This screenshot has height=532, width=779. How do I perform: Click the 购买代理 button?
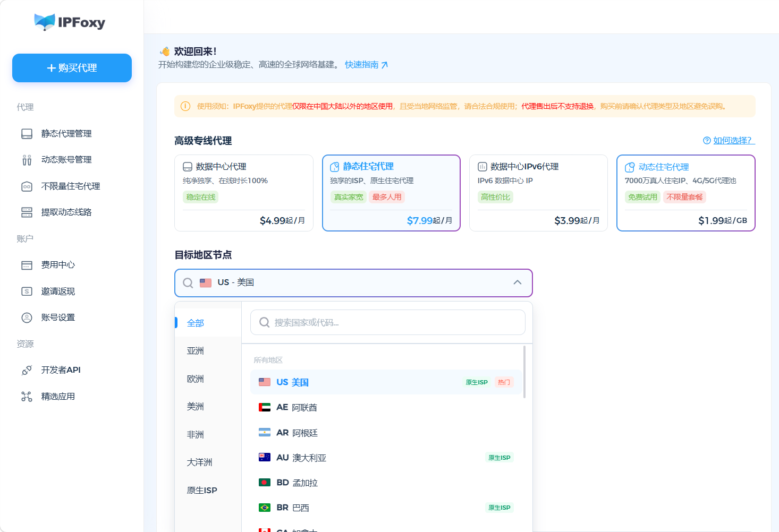72,68
